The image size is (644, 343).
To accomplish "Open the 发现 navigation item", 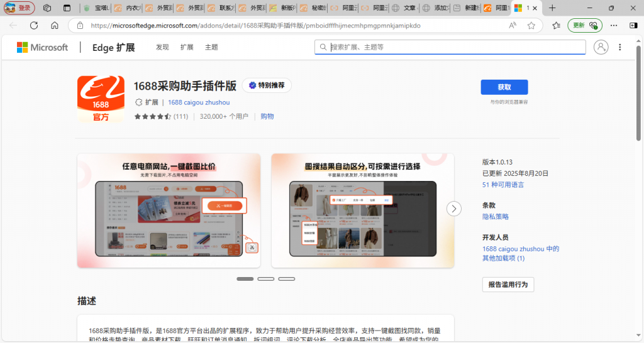I will coord(162,47).
